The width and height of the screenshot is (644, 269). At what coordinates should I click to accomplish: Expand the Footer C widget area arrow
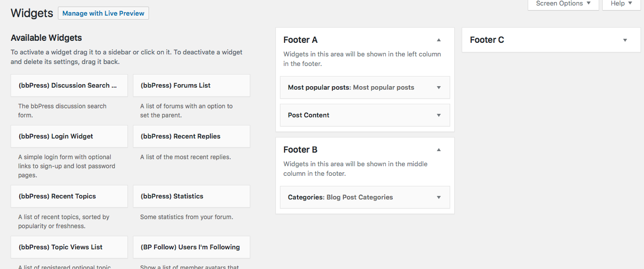click(x=625, y=40)
